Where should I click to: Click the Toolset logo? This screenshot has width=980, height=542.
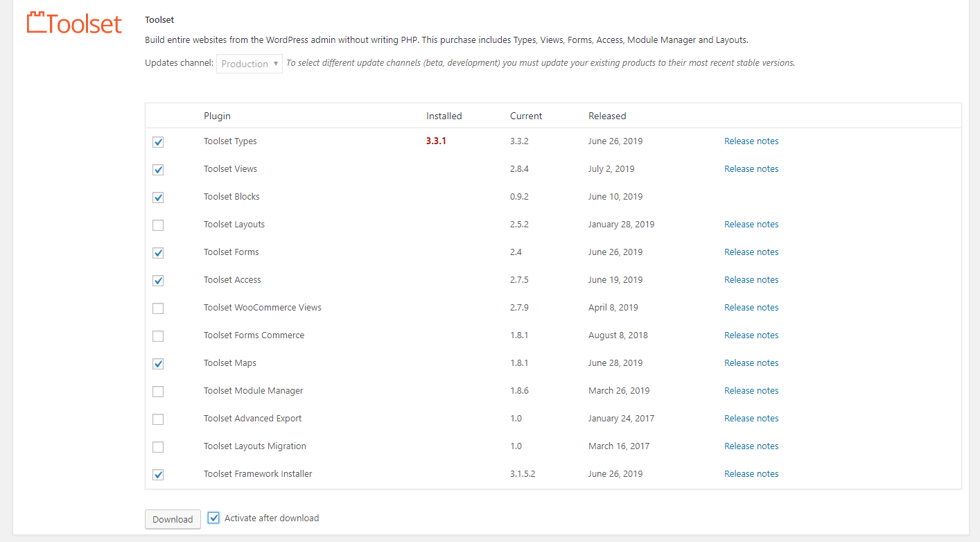(x=74, y=23)
